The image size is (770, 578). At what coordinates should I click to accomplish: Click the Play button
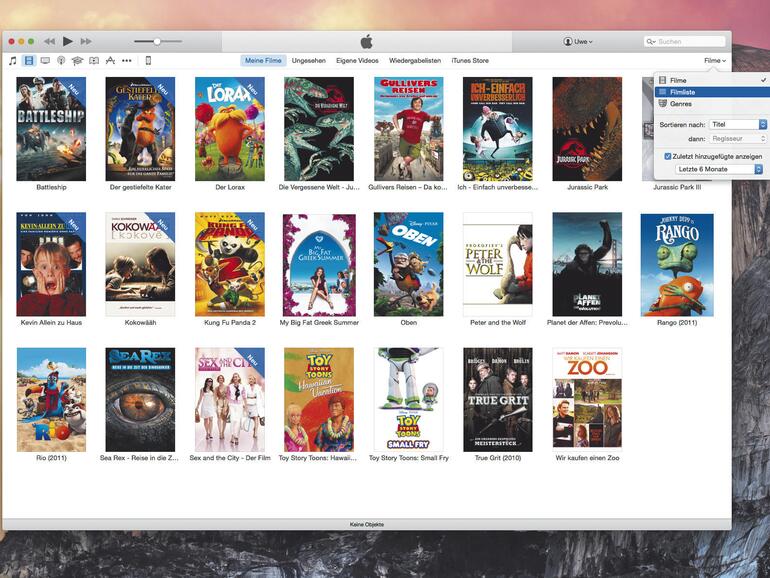(68, 41)
